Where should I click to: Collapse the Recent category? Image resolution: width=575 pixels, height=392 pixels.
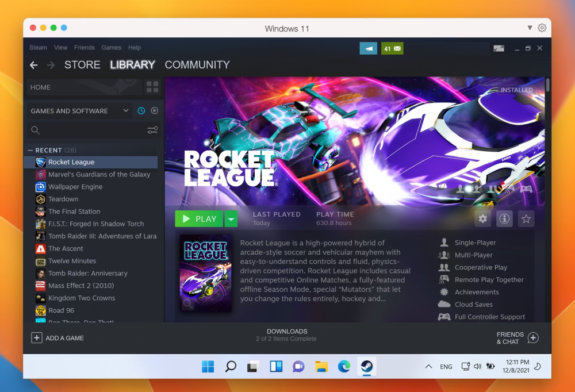point(30,151)
